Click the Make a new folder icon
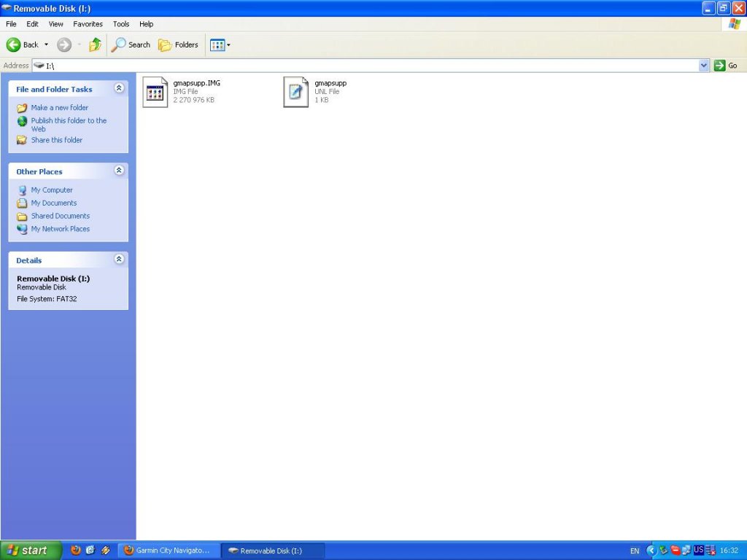This screenshot has height=560, width=747. 22,108
